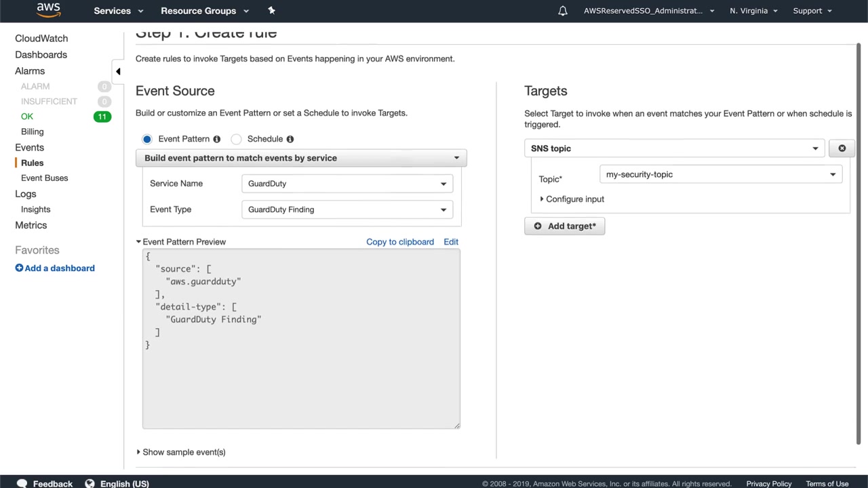Select the Event Pattern radio button
Image resolution: width=868 pixels, height=488 pixels.
click(x=147, y=139)
